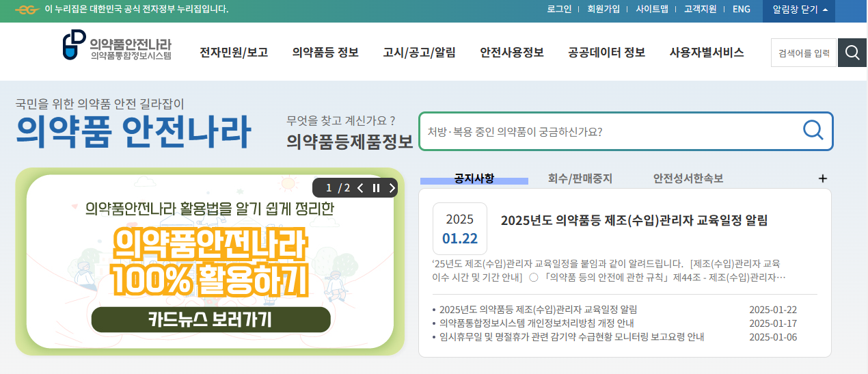Open the 안전사용정보 menu
Screen dimensions: 868x374
512,53
